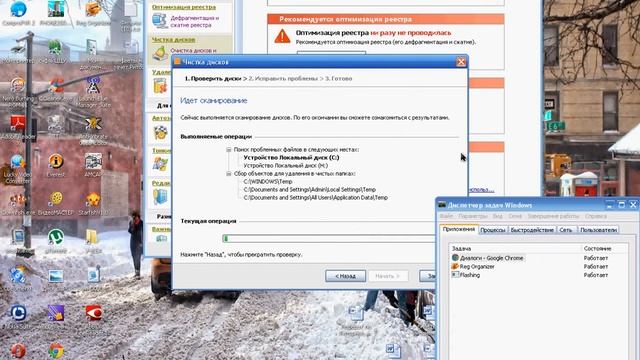The width and height of the screenshot is (640, 360).
Task: Click the '< Назад' button to stop scanning
Action: pyautogui.click(x=345, y=276)
